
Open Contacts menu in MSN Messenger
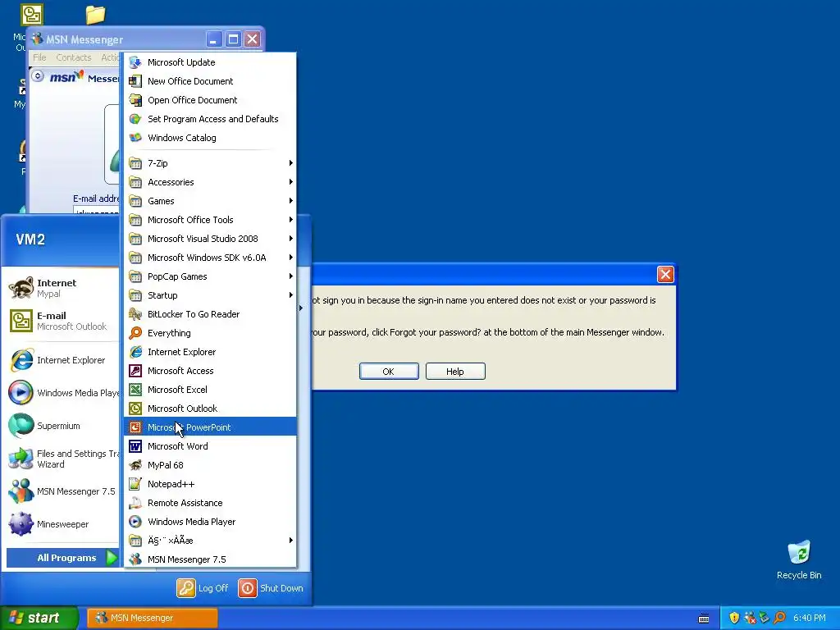[73, 57]
